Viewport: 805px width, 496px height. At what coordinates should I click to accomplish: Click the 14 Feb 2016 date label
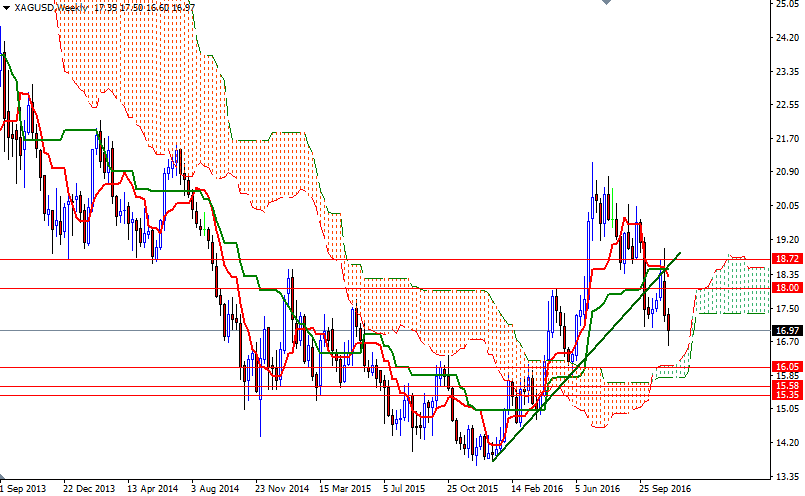[538, 488]
